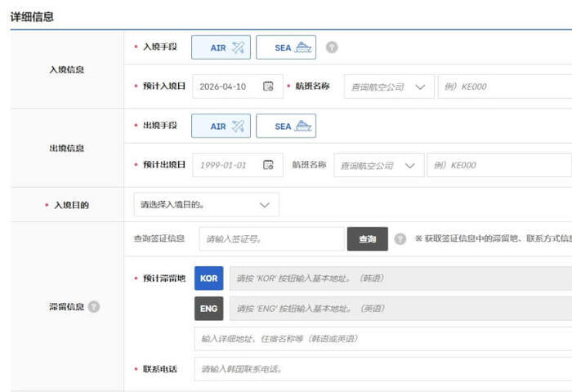Focus entry flight number field
Image resolution: width=572 pixels, height=392 pixels.
(505, 87)
